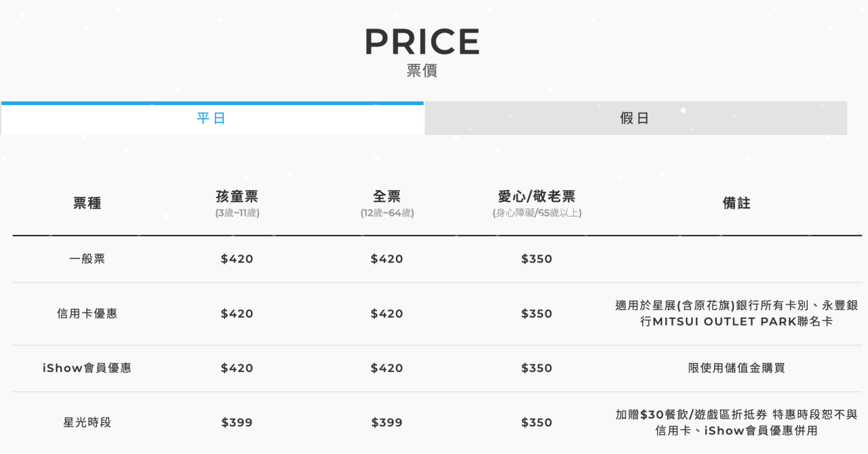Click the $399 child ticket price
The height and width of the screenshot is (454, 868).
coord(237,422)
